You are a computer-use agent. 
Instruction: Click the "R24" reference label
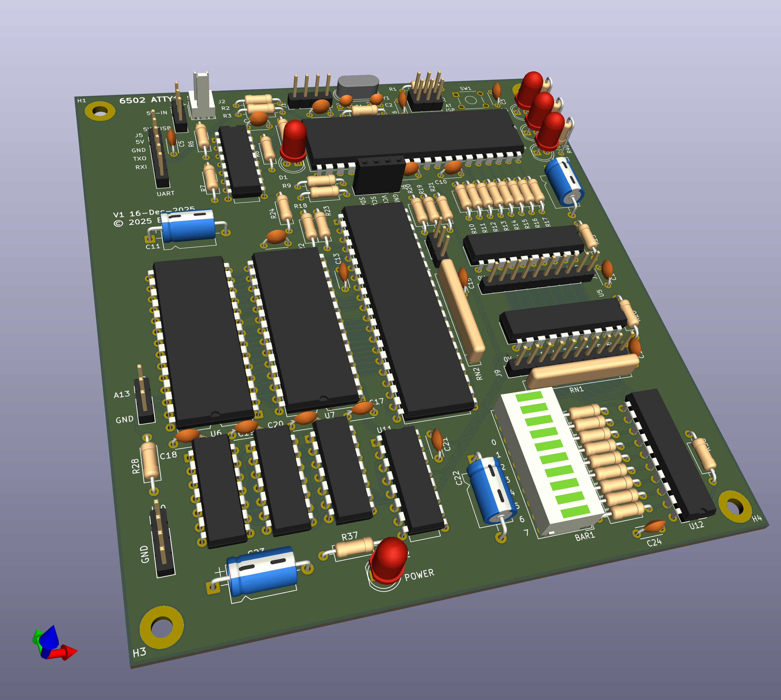(x=273, y=213)
